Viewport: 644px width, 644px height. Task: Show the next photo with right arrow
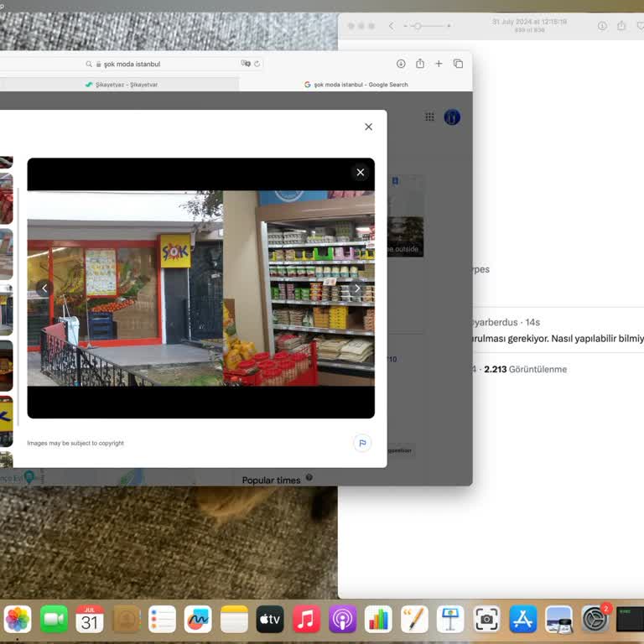(x=357, y=288)
